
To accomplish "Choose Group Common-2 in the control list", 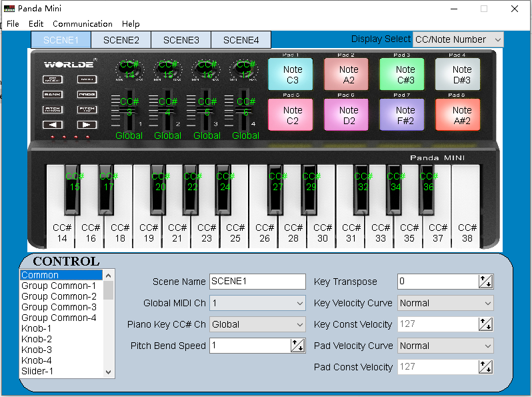I will [59, 296].
